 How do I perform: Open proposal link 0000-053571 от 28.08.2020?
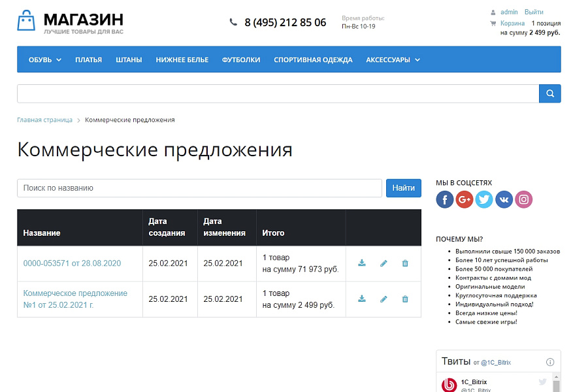(71, 263)
